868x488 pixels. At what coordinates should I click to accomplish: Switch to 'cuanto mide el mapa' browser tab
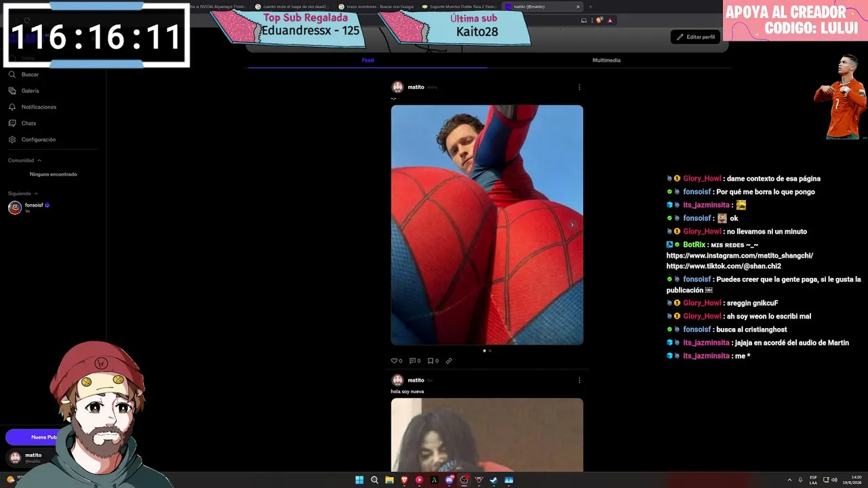click(293, 7)
